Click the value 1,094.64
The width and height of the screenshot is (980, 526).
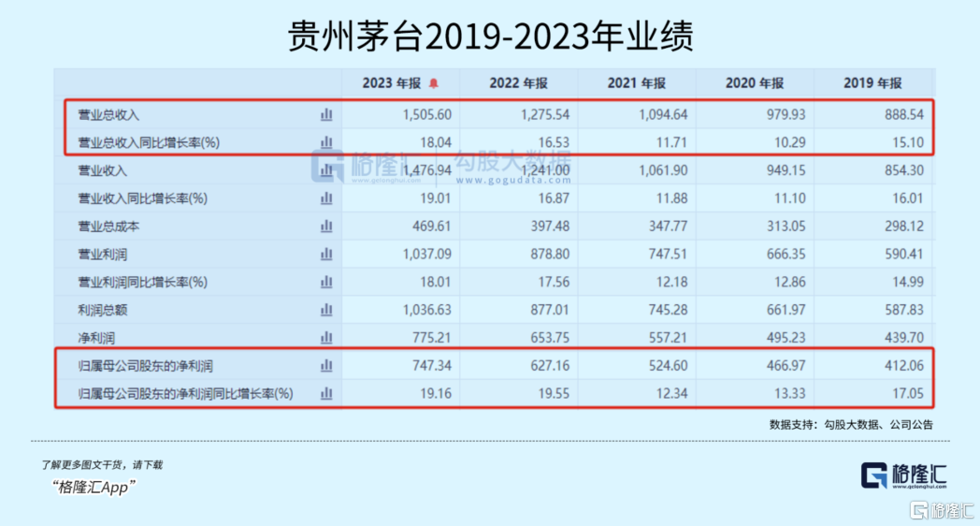click(x=663, y=115)
